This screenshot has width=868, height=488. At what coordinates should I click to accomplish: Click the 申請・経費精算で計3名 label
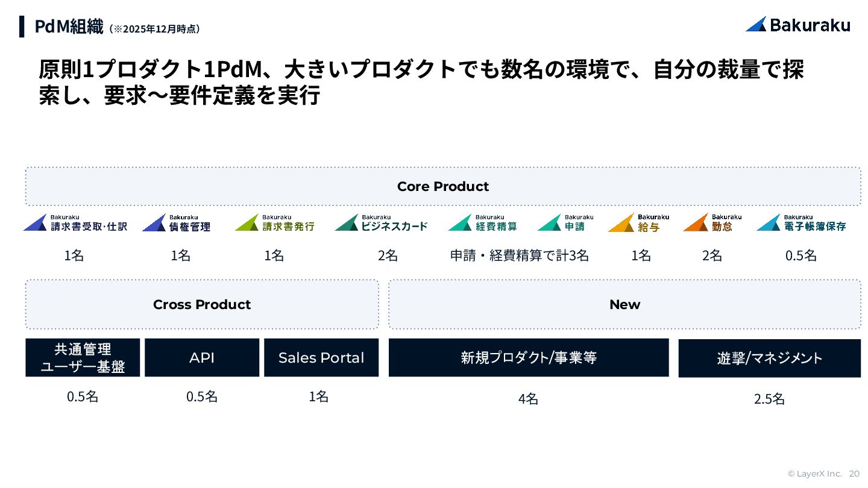point(520,255)
